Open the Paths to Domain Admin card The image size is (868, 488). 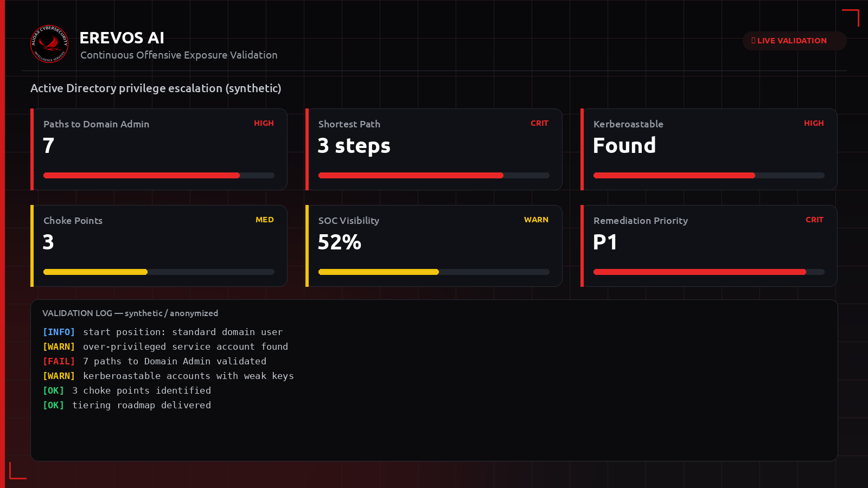coord(159,150)
